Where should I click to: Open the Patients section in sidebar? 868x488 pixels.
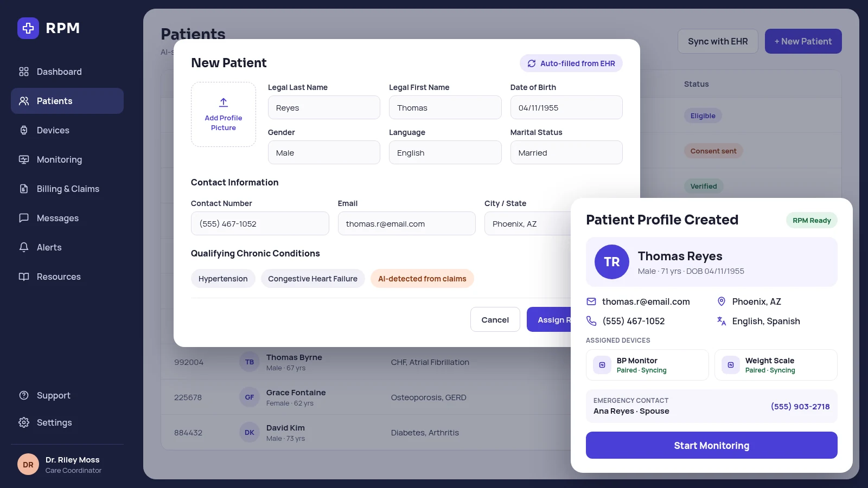tap(67, 101)
